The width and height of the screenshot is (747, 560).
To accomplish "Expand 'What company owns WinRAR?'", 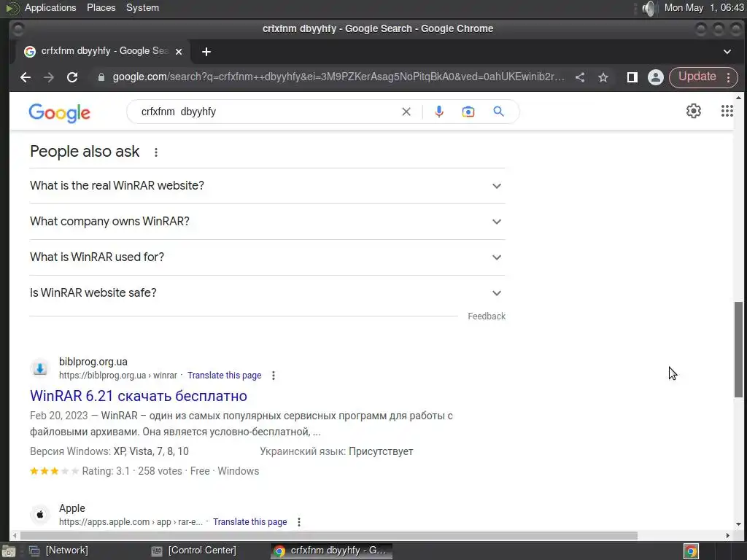I will tap(267, 222).
